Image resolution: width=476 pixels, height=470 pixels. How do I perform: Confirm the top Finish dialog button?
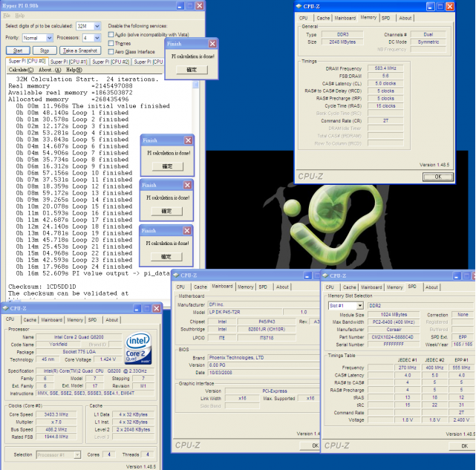(x=192, y=70)
